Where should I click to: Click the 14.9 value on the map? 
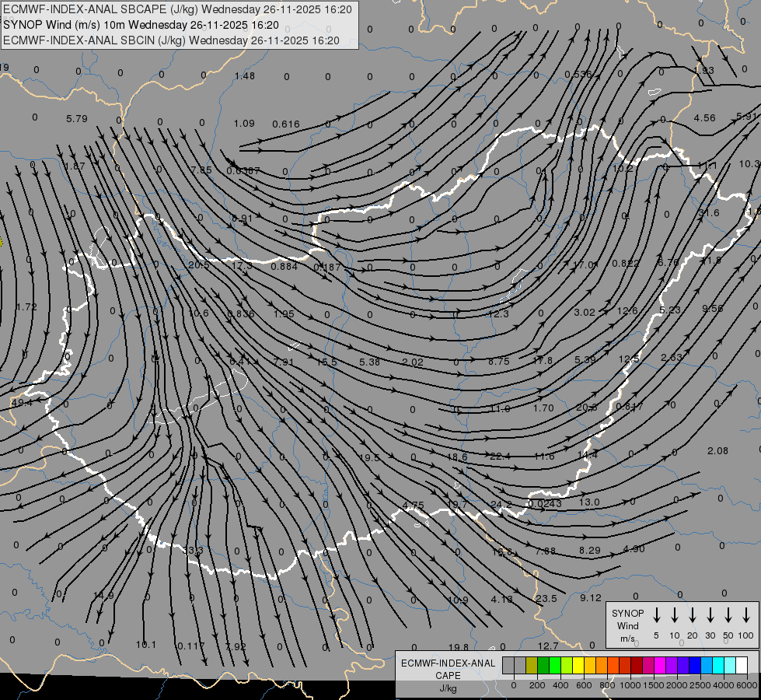point(103,595)
